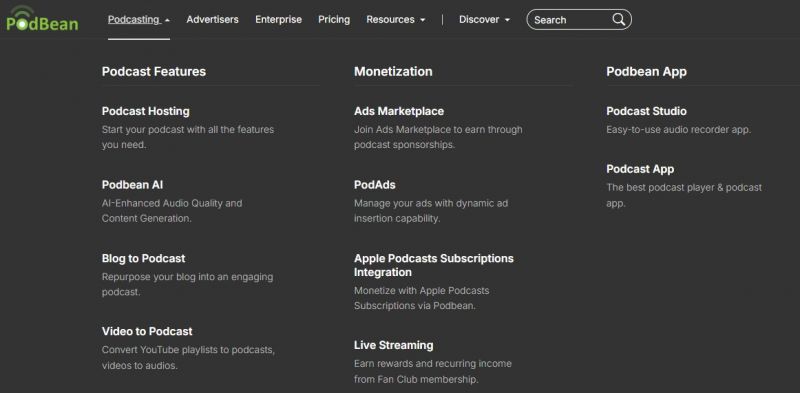Select the Live Streaming link
Image resolution: width=800 pixels, height=393 pixels.
click(x=393, y=345)
